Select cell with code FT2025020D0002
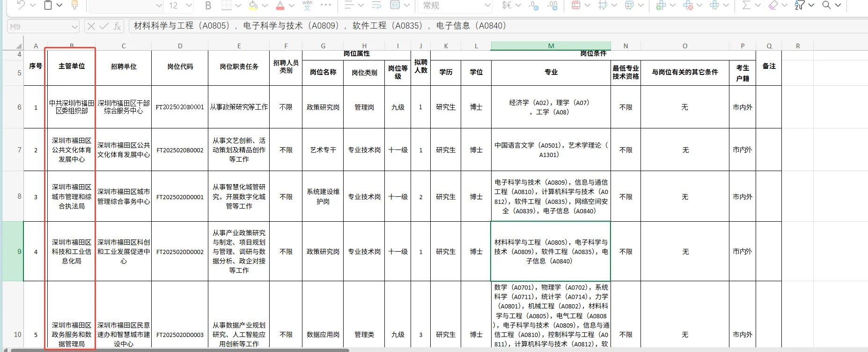Image resolution: width=868 pixels, height=352 pixels. (180, 252)
